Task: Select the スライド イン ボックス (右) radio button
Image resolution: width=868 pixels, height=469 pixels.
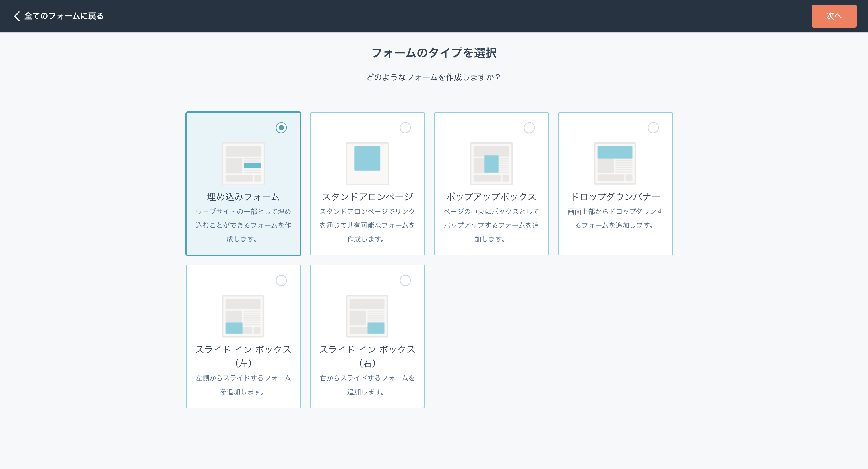Action: [405, 280]
